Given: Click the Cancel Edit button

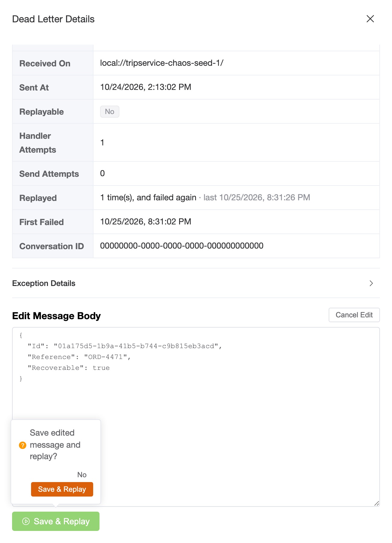Looking at the screenshot, I should pos(354,315).
